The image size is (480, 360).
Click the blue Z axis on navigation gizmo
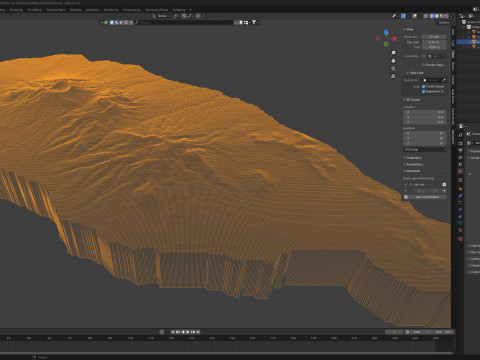pos(386,32)
